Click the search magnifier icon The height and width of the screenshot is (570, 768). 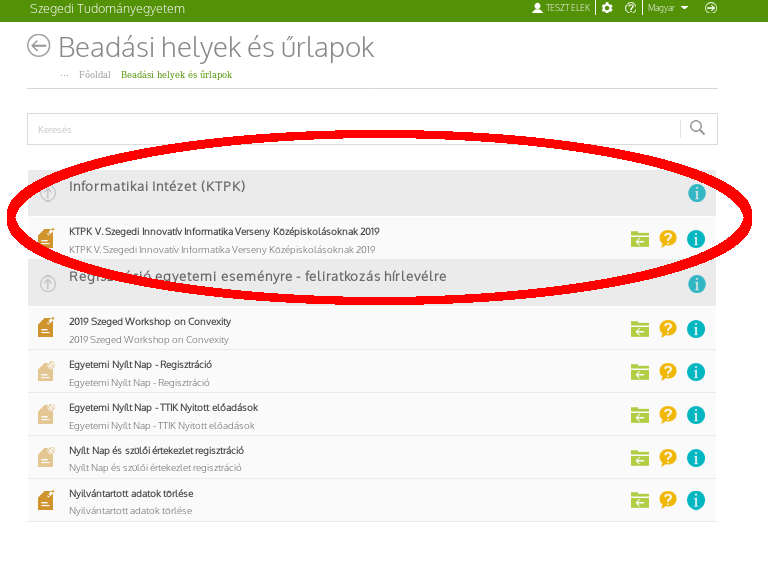(x=698, y=128)
